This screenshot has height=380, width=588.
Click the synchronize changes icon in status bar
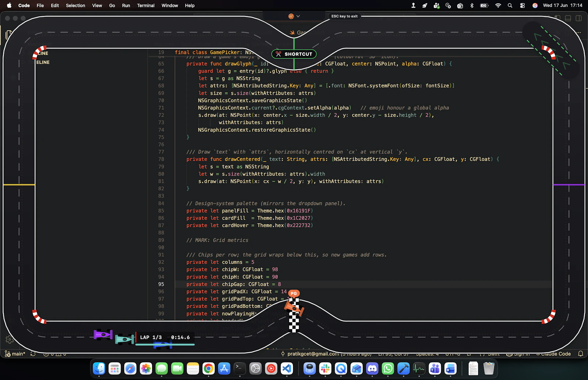coord(33,354)
